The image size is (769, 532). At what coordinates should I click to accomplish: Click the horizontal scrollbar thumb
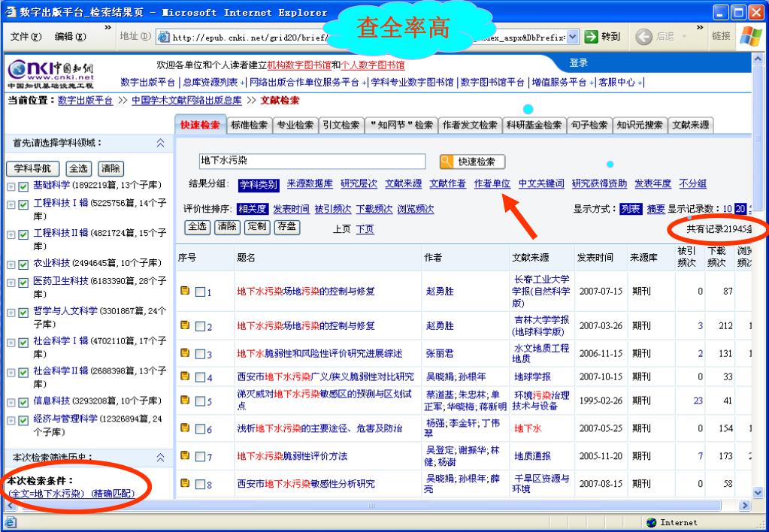point(372,505)
